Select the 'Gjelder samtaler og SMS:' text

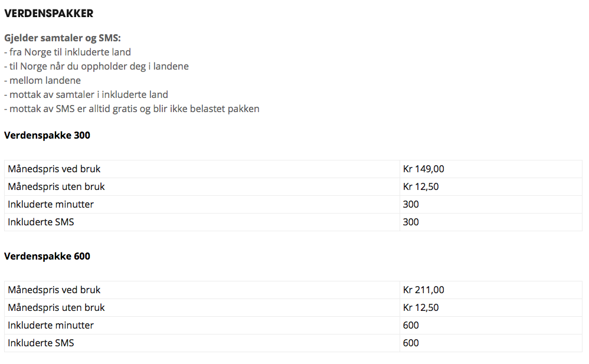[x=63, y=38]
